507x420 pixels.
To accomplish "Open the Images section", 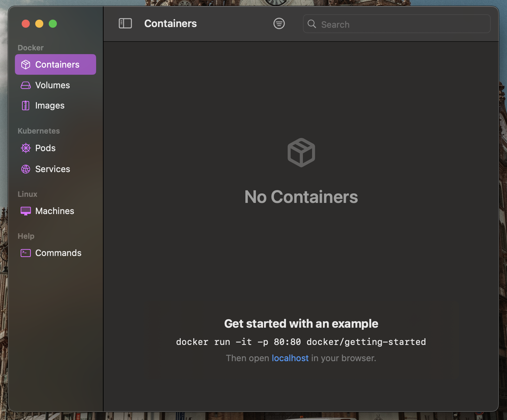I will pyautogui.click(x=50, y=105).
